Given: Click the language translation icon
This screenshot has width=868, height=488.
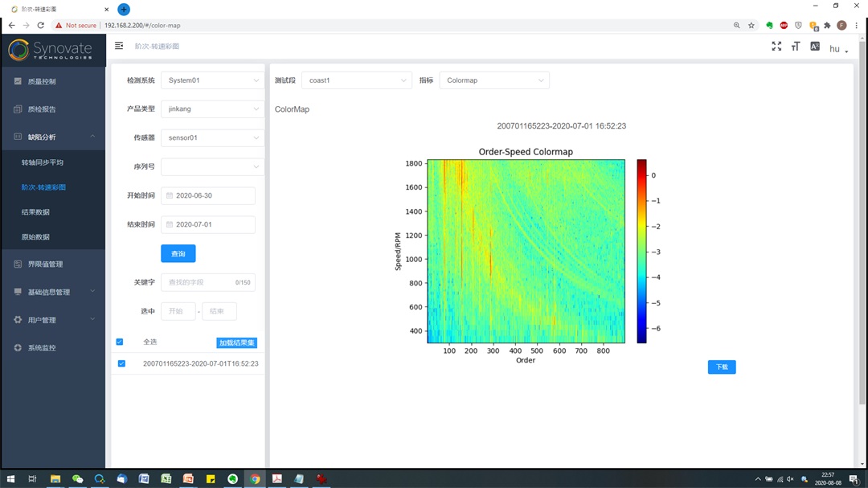Looking at the screenshot, I should (x=815, y=47).
